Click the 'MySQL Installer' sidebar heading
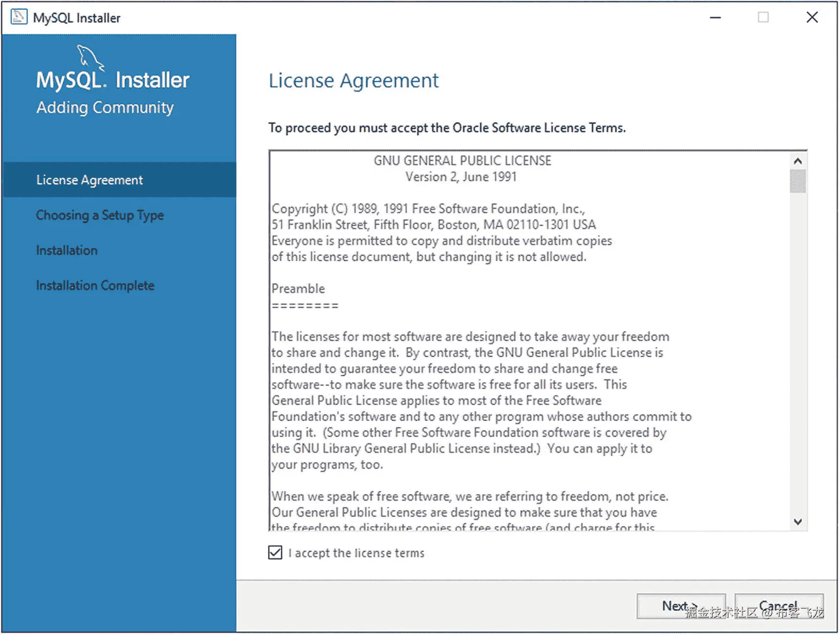Image resolution: width=840 pixels, height=635 pixels. (x=113, y=80)
